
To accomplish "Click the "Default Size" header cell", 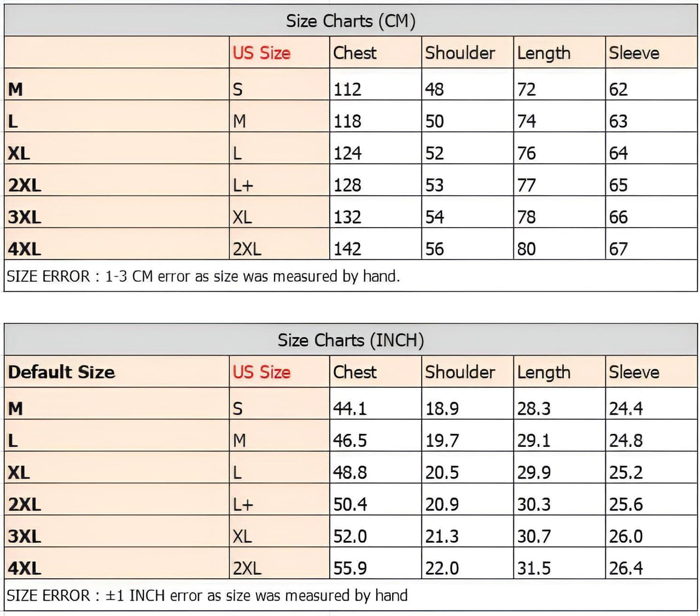I will (x=62, y=373).
